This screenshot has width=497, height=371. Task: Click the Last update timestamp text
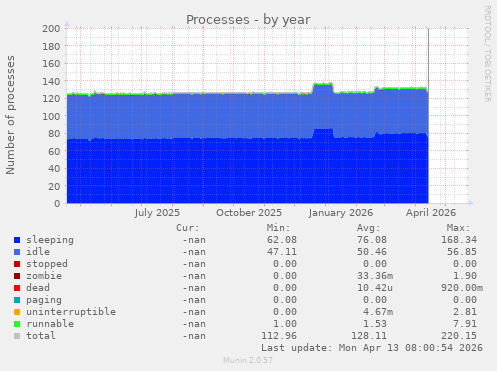click(372, 348)
